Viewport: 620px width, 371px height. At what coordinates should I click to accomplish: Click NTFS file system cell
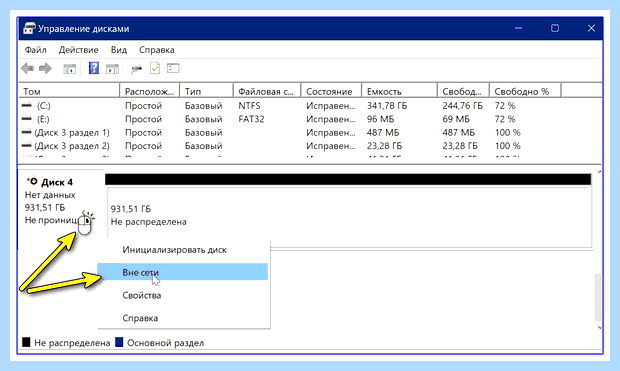[249, 106]
